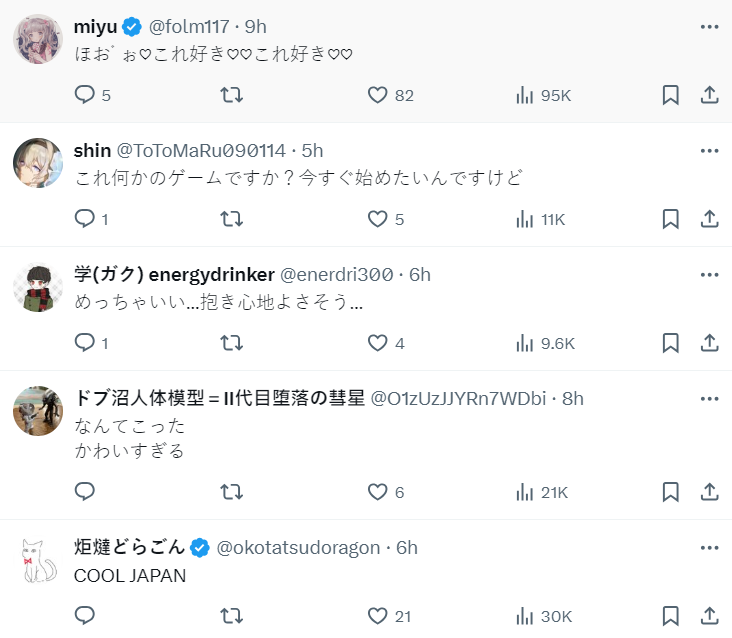Like miyu's post with 82 likes
The image size is (732, 638).
pos(377,95)
